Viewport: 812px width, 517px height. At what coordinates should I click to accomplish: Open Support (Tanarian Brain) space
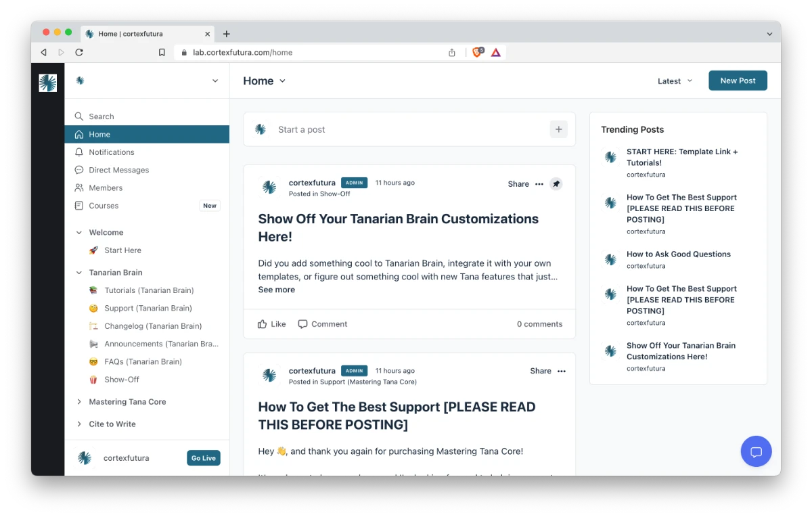147,308
